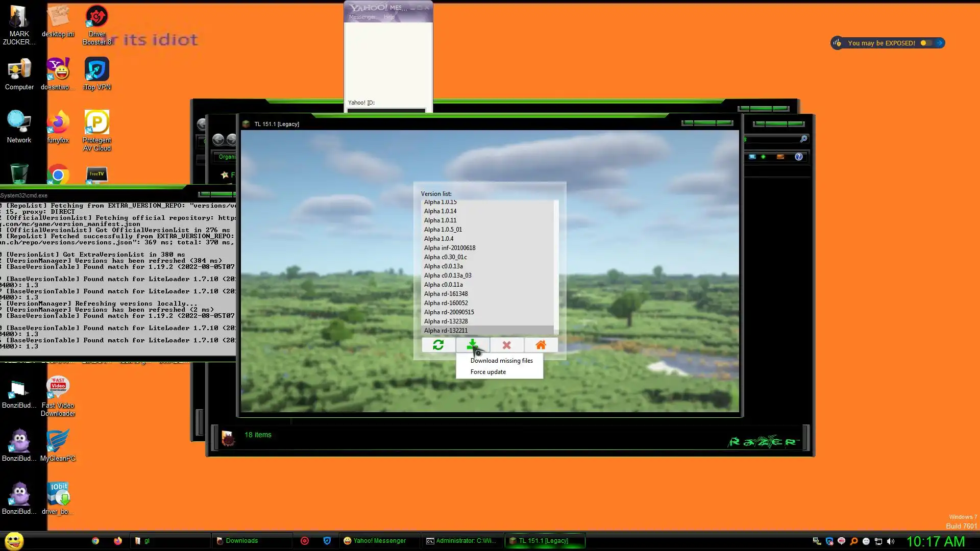Click the green refresh versions button

click(x=438, y=345)
